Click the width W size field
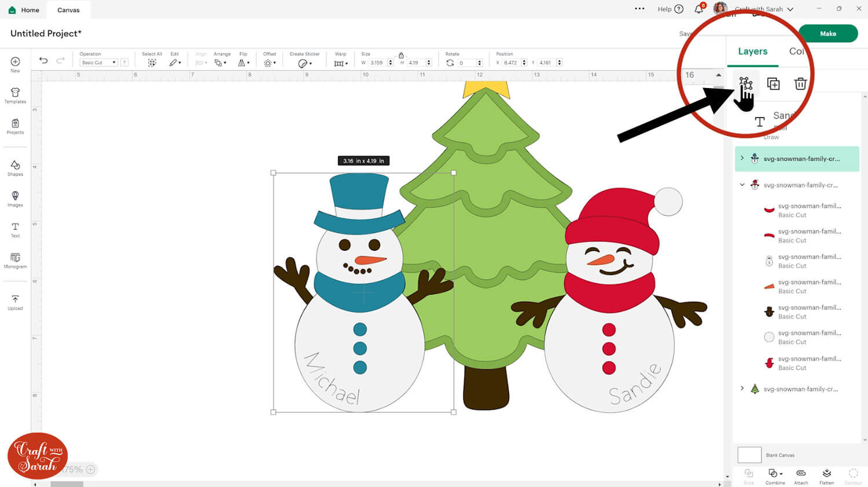The height and width of the screenshot is (487, 868). click(376, 63)
